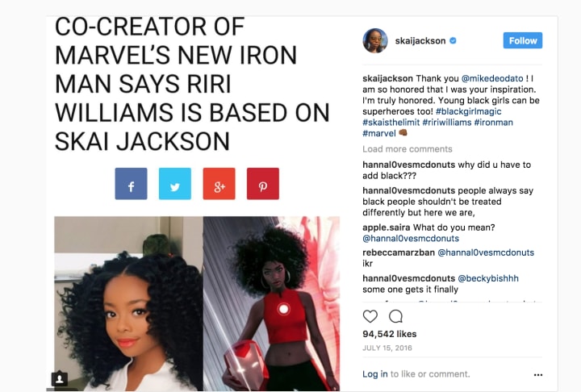The width and height of the screenshot is (581, 392).
Task: Click Log in to like or comment
Action: pyautogui.click(x=375, y=374)
